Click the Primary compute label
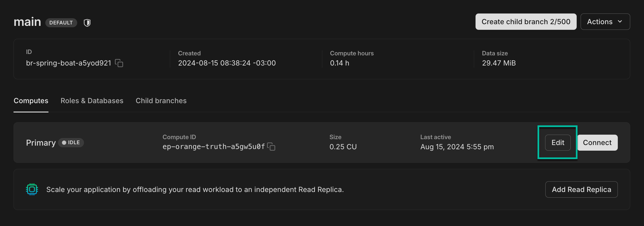 point(41,143)
